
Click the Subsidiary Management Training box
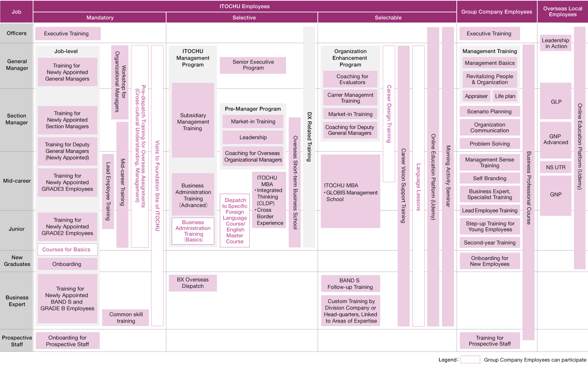pyautogui.click(x=193, y=120)
